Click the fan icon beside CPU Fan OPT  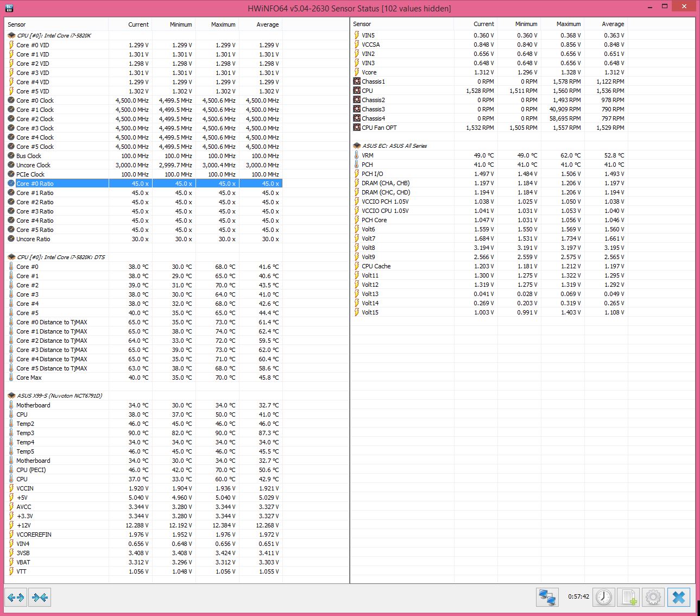point(357,128)
